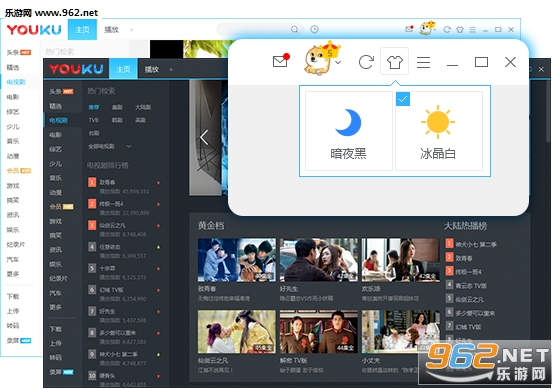The height and width of the screenshot is (390, 558).
Task: Click the refresh icon in enlarged toolbar
Action: 366,62
